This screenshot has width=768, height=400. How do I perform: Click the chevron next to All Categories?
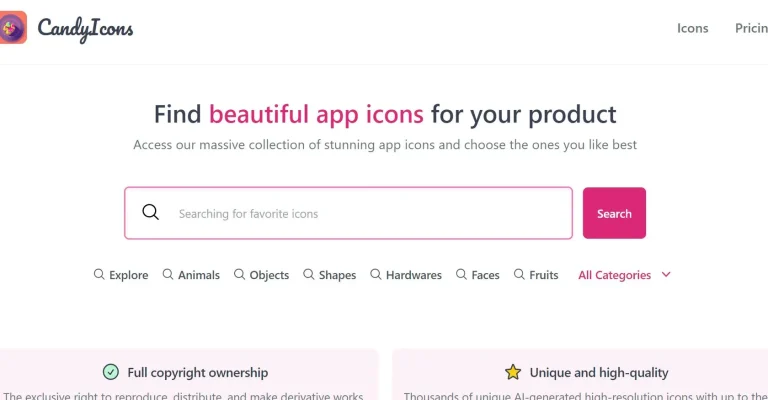666,274
